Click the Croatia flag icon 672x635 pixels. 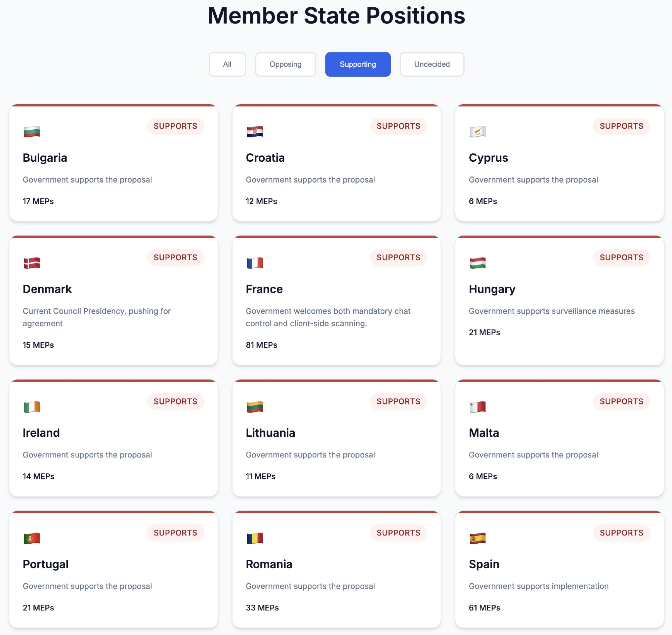click(255, 131)
